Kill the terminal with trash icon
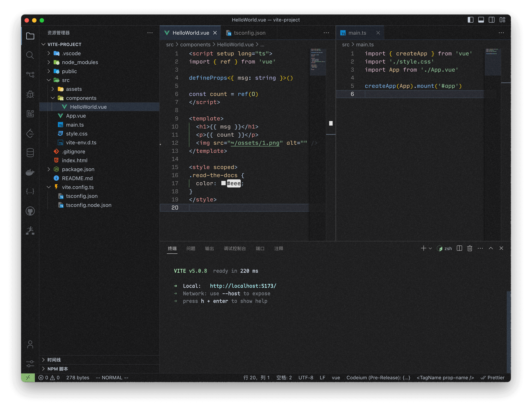The image size is (532, 410). point(470,248)
